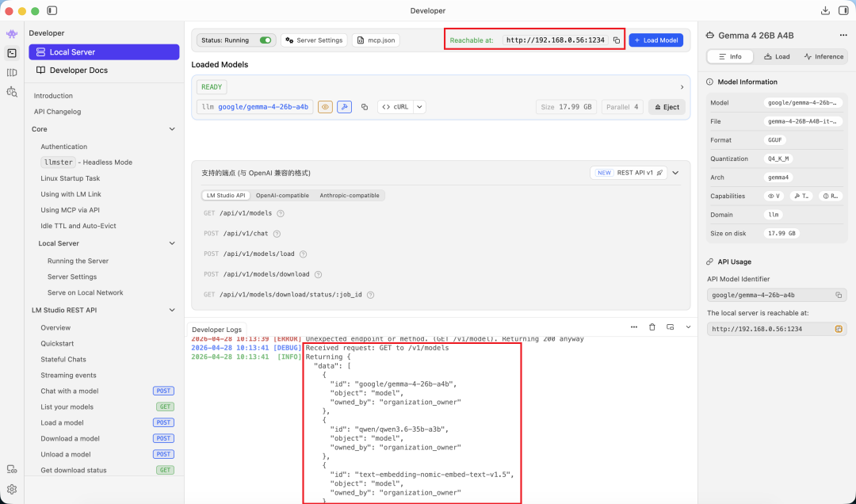Viewport: 856px width, 504px height.
Task: Open the Quickstart docs page
Action: (57, 343)
